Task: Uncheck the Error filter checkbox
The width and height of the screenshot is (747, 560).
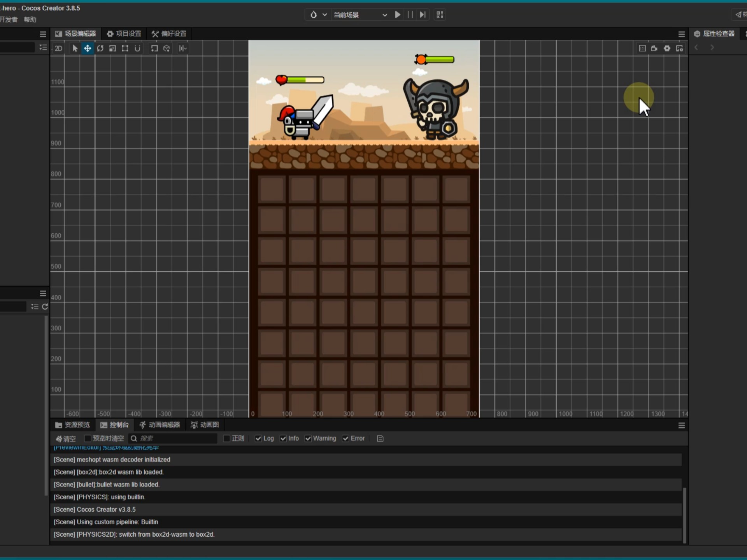Action: click(x=345, y=438)
